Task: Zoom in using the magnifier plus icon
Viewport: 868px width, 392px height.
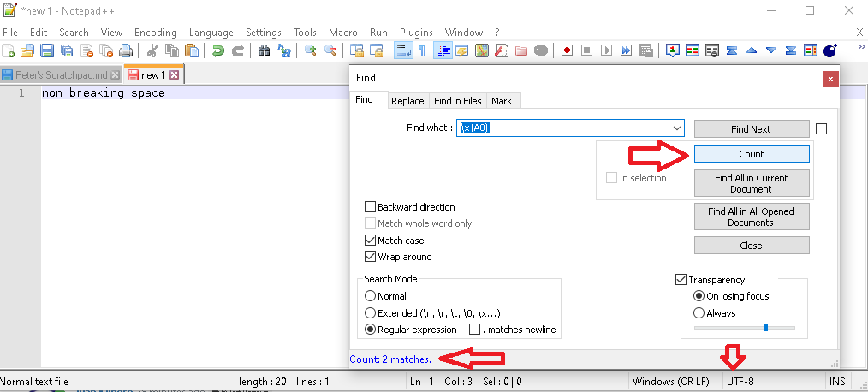Action: click(311, 51)
